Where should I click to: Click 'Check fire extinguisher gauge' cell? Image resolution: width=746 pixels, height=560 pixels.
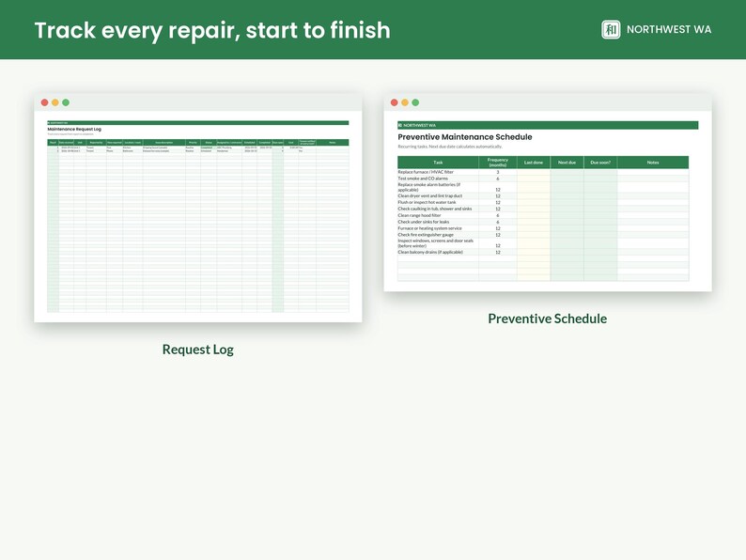438,235
